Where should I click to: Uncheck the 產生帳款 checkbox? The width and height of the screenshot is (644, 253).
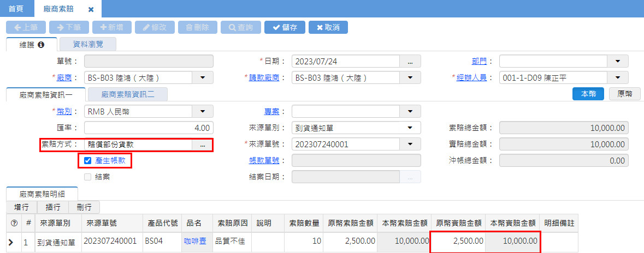(x=87, y=160)
